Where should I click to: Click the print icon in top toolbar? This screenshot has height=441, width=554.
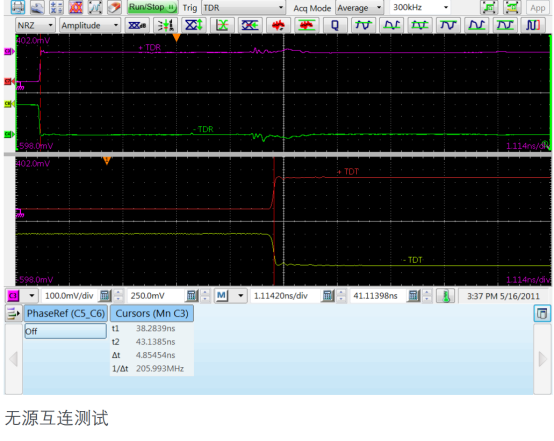click(18, 7)
